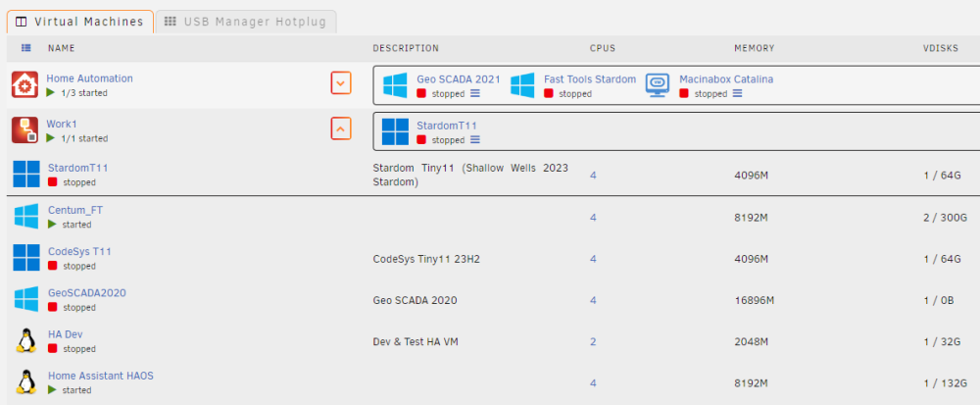The image size is (980, 405).
Task: Click the CPUS column header
Action: point(603,48)
